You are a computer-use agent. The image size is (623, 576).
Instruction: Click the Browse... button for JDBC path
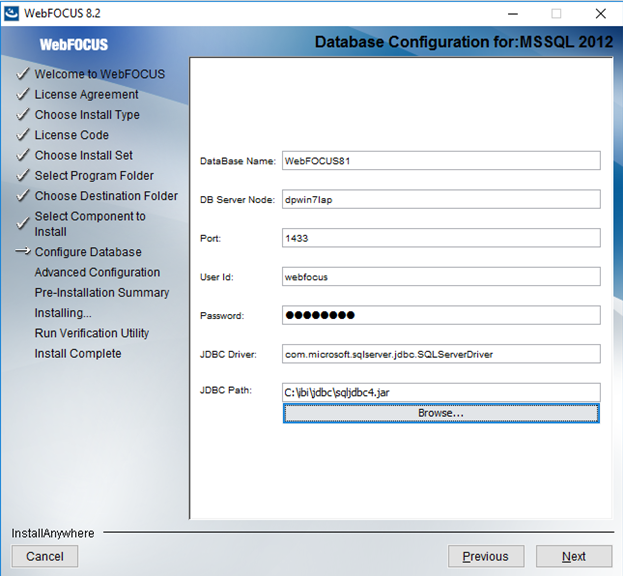click(x=441, y=413)
